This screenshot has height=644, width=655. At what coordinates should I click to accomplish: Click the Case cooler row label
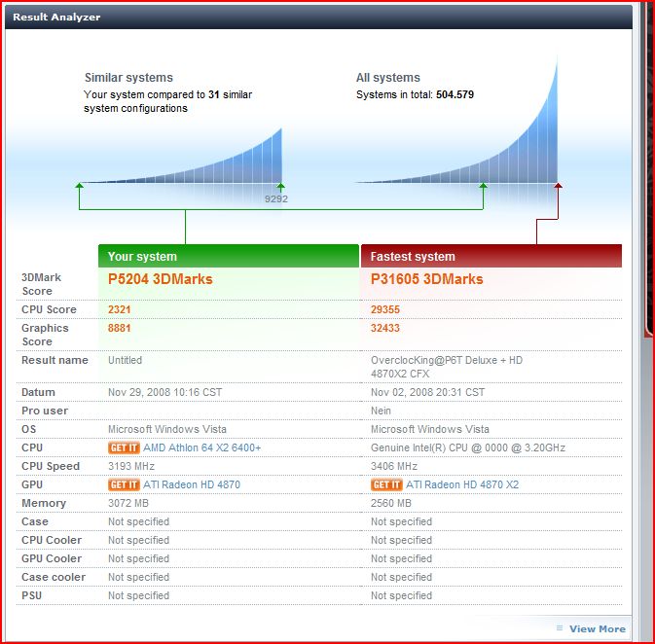click(54, 577)
